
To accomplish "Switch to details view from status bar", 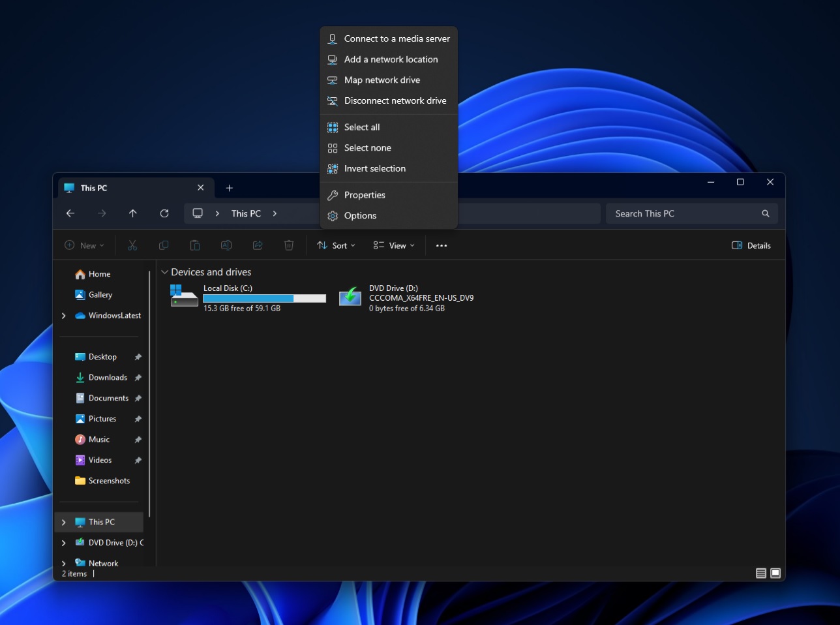I will click(760, 573).
